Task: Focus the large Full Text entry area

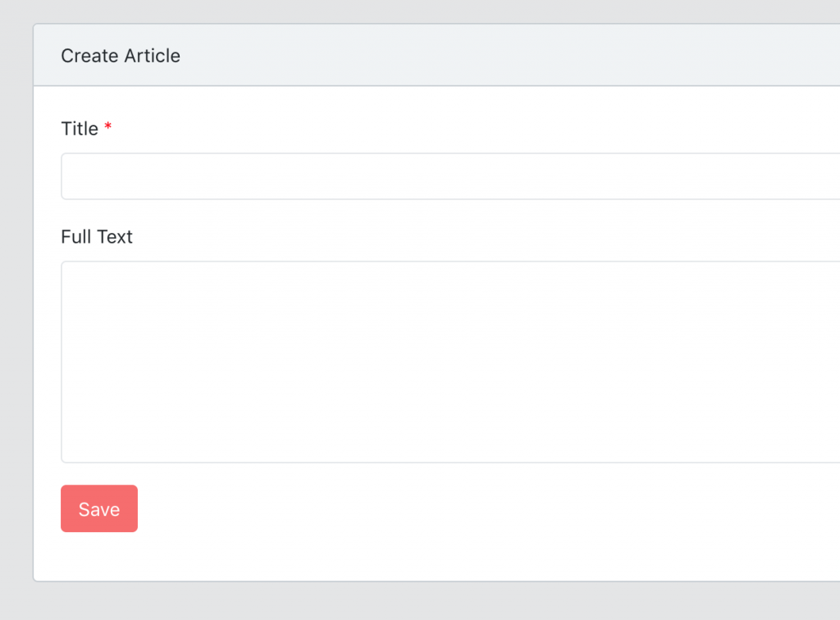Action: (410, 361)
